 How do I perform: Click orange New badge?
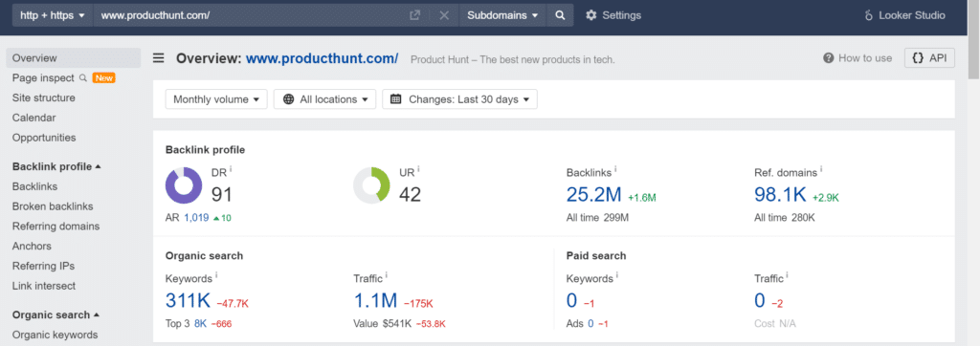click(103, 78)
